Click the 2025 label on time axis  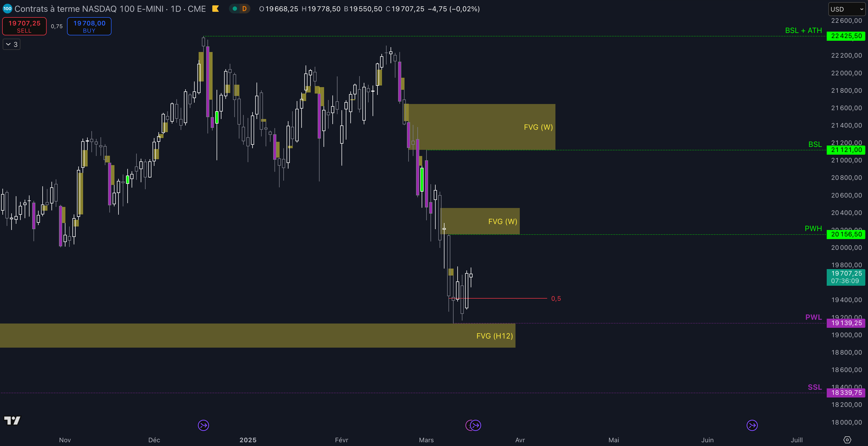click(x=248, y=440)
